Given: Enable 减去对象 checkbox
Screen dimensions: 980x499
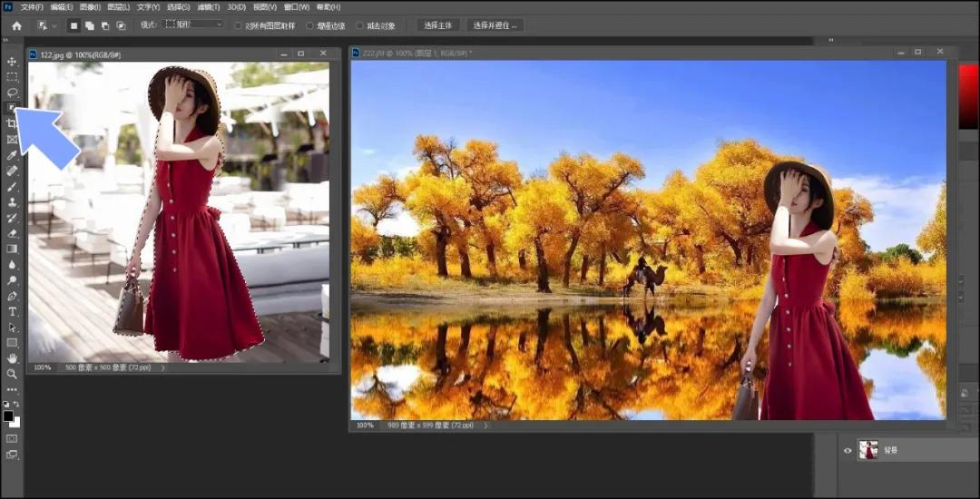Looking at the screenshot, I should pyautogui.click(x=359, y=25).
